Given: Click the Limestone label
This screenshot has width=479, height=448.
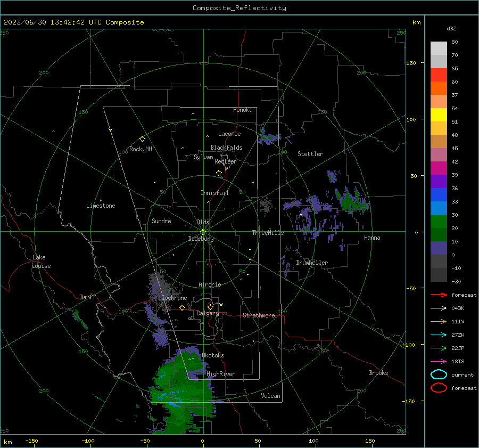Looking at the screenshot, I should (101, 206).
